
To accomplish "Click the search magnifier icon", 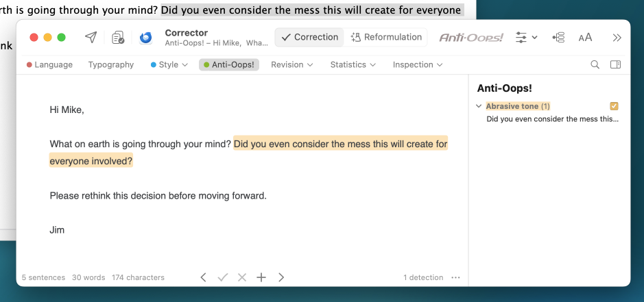I will click(595, 64).
